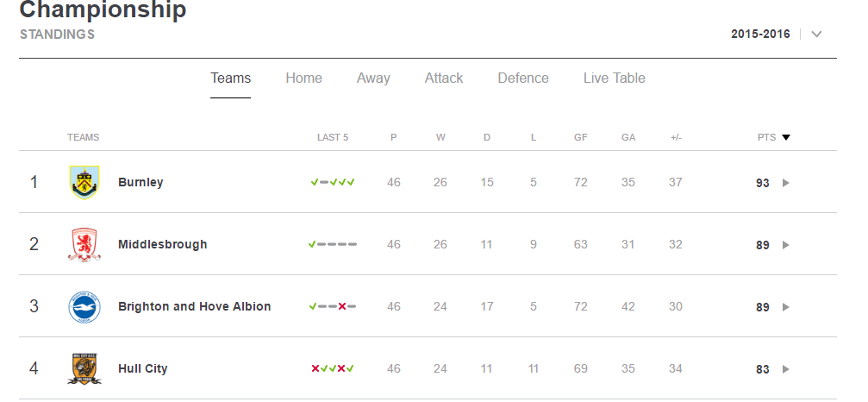The width and height of the screenshot is (868, 402).
Task: Expand Burnley row details arrow
Action: [x=785, y=183]
